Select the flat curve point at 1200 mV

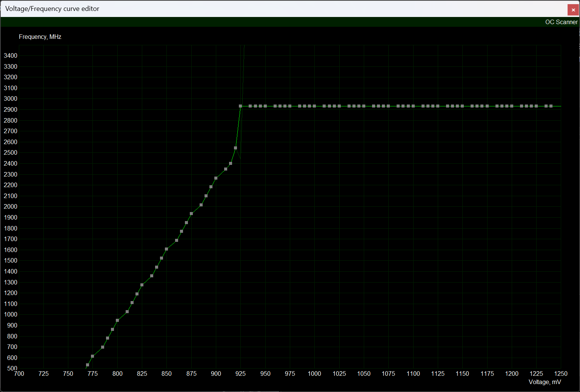[512, 106]
